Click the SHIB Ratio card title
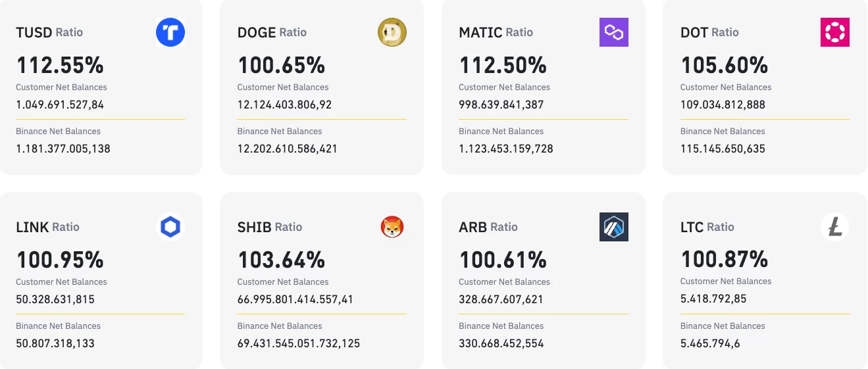 click(x=270, y=227)
